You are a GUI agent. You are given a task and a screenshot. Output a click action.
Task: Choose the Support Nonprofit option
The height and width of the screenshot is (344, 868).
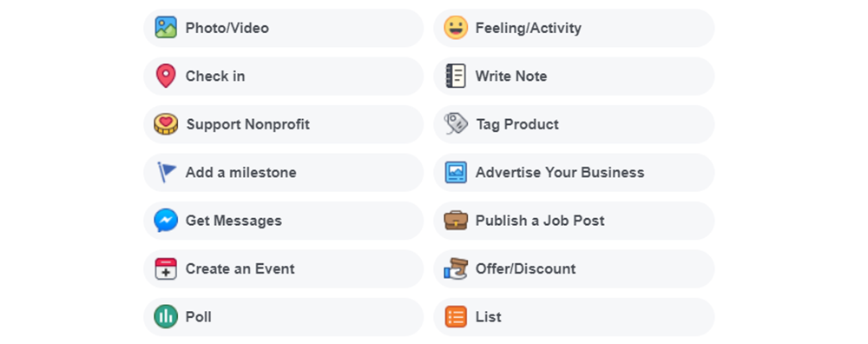pyautogui.click(x=284, y=124)
